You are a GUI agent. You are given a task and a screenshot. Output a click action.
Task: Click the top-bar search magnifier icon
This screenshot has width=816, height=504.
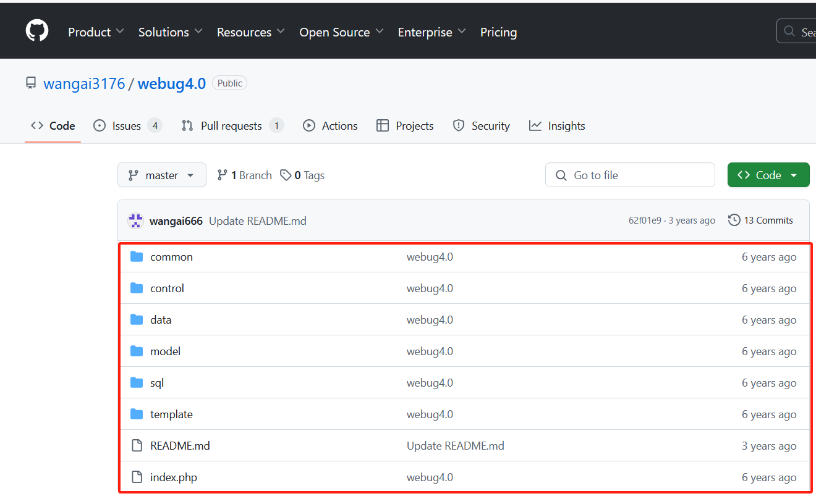(789, 31)
